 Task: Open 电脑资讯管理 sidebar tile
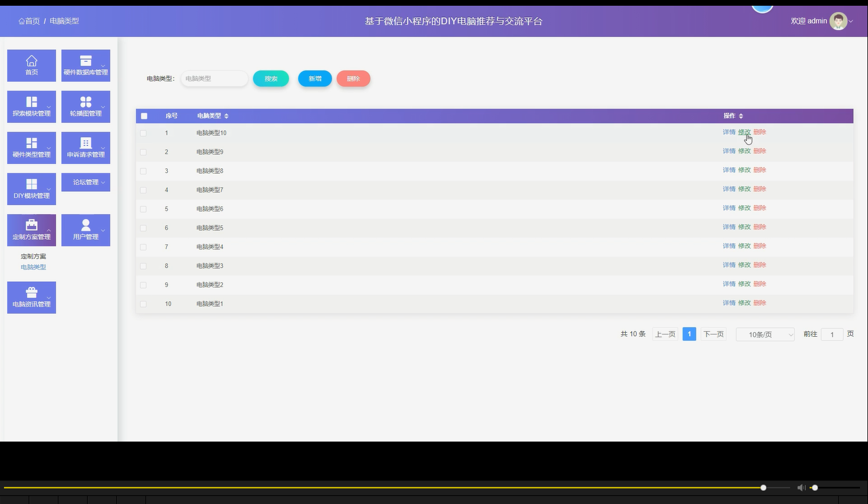tap(31, 298)
